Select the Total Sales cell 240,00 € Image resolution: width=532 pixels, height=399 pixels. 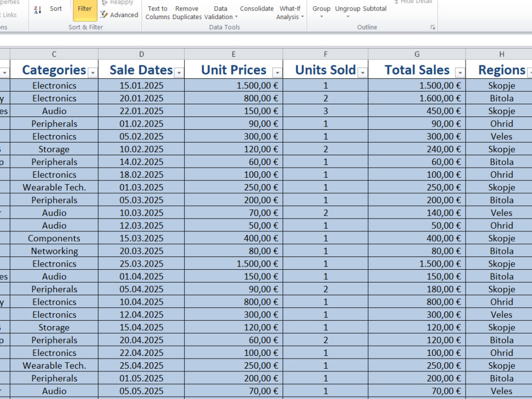417,149
